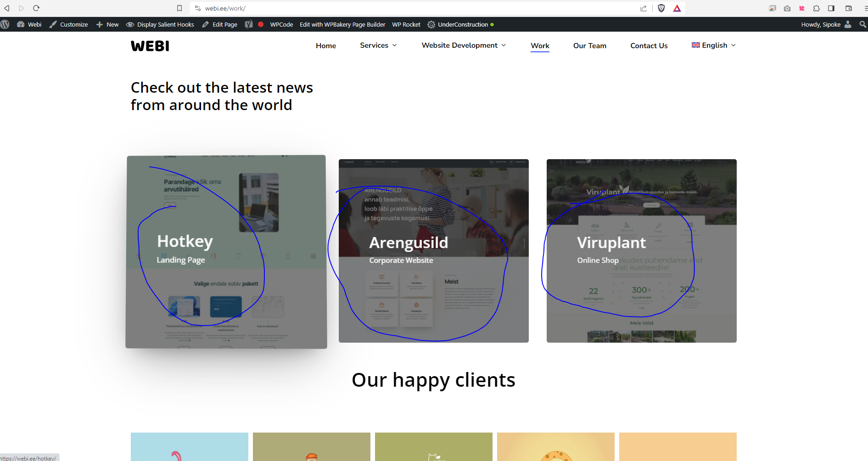Bookmark this page with bookmark icon
The height and width of the screenshot is (461, 868).
tap(179, 8)
